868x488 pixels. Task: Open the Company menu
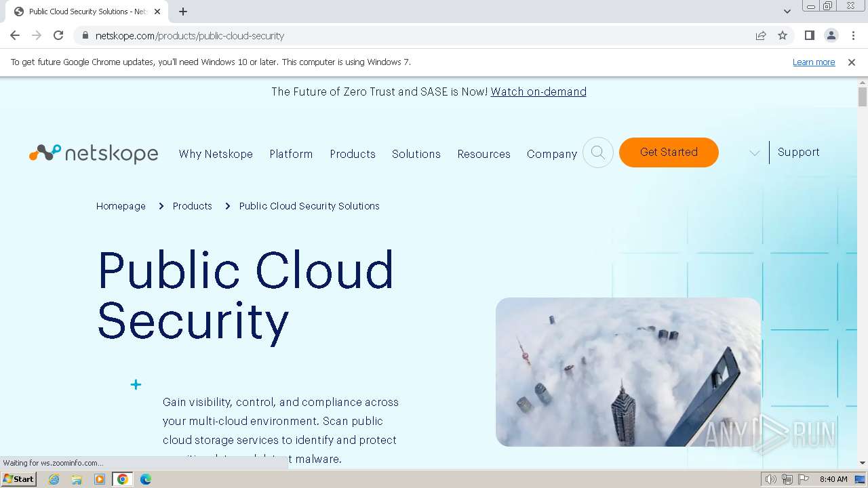point(552,154)
